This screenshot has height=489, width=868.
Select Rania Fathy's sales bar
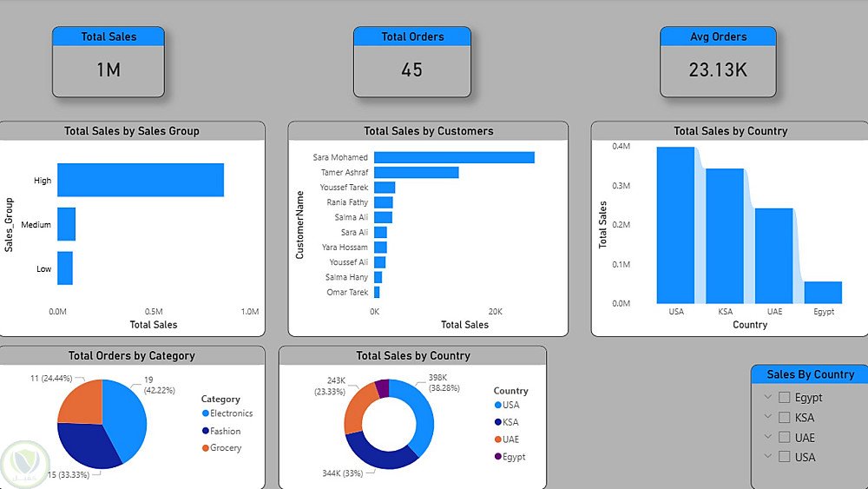(384, 202)
